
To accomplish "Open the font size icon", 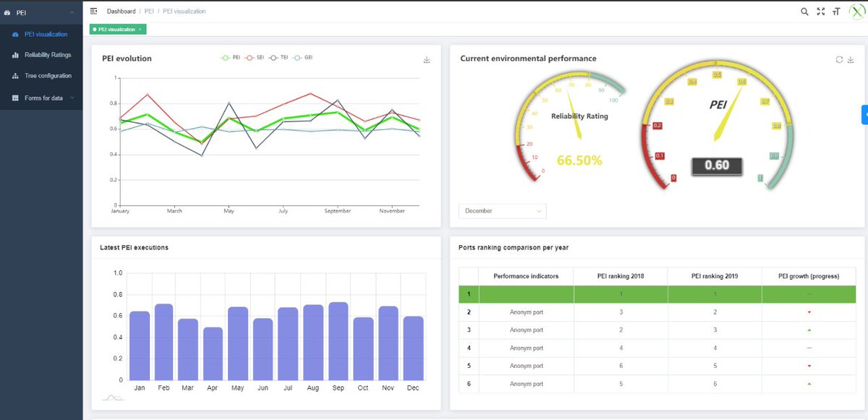I will [x=836, y=12].
